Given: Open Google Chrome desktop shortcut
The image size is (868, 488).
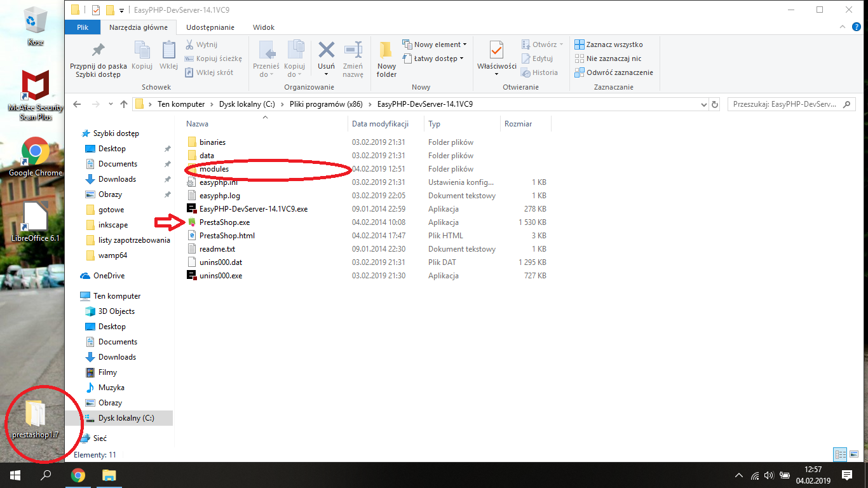Looking at the screenshot, I should coord(36,157).
